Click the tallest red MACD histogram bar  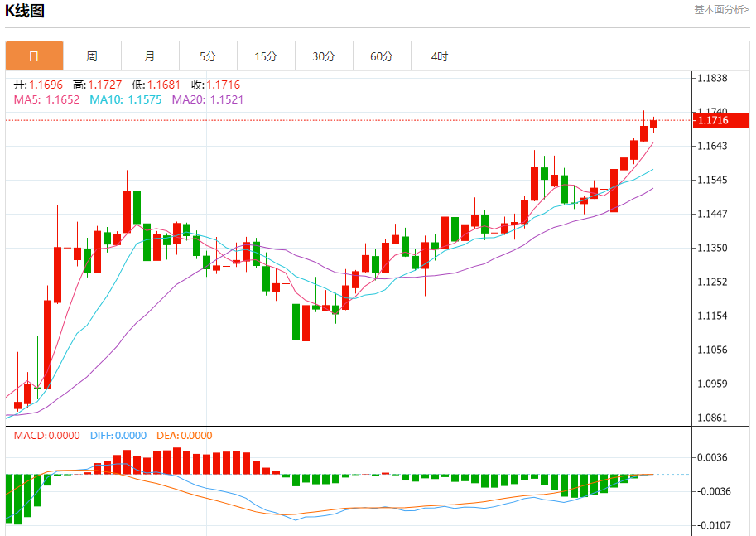point(176,461)
